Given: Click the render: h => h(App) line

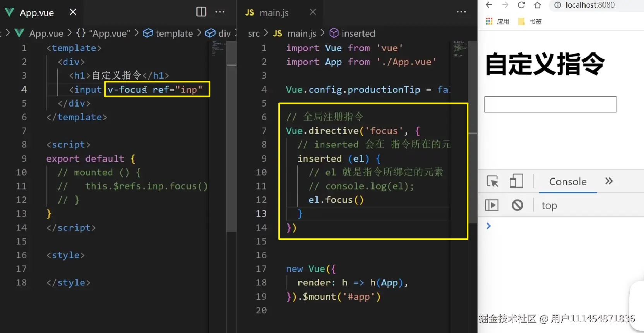Looking at the screenshot, I should (x=353, y=283).
